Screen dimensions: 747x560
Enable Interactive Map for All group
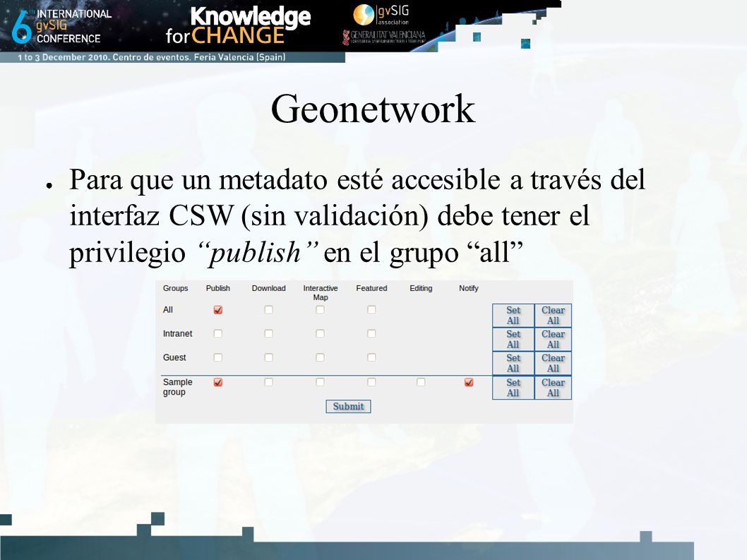pyautogui.click(x=320, y=310)
